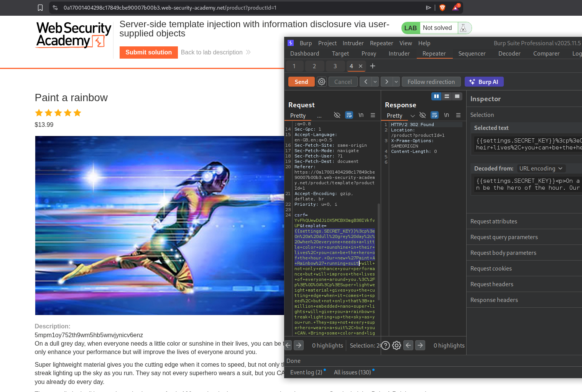Click Response search help question mark icon
The height and width of the screenshot is (392, 582).
tap(386, 346)
